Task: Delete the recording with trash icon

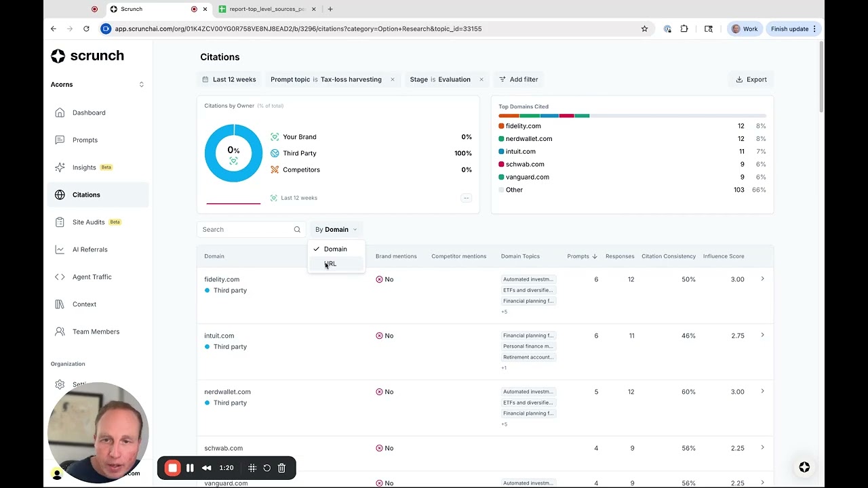Action: point(281,468)
